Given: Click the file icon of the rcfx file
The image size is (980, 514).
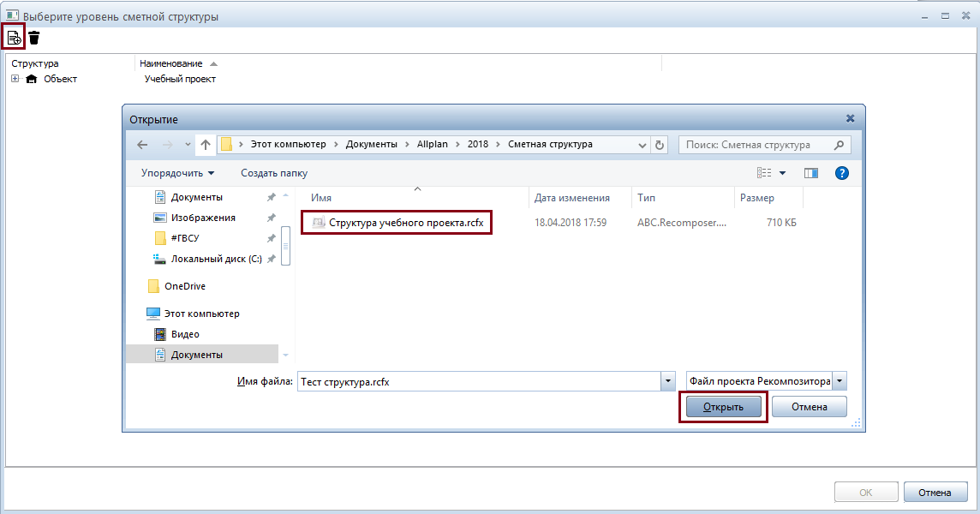Looking at the screenshot, I should point(319,222).
